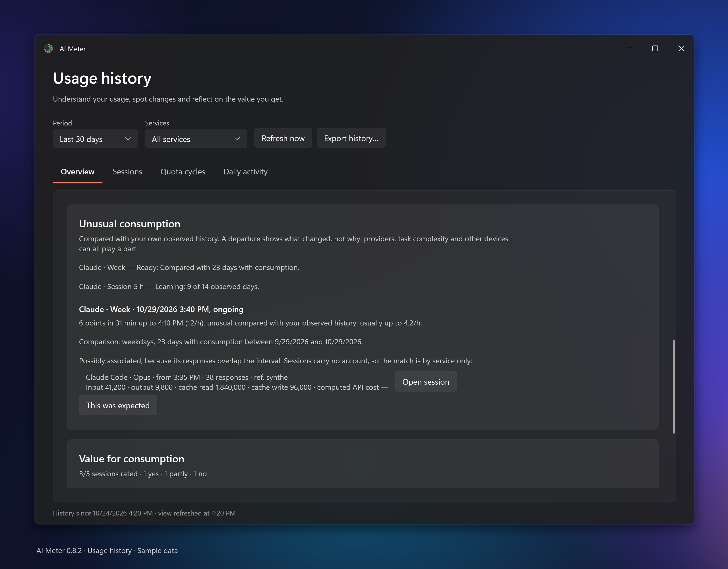Click the vertical scrollbar thumb in overview panel
The width and height of the screenshot is (728, 569).
674,387
